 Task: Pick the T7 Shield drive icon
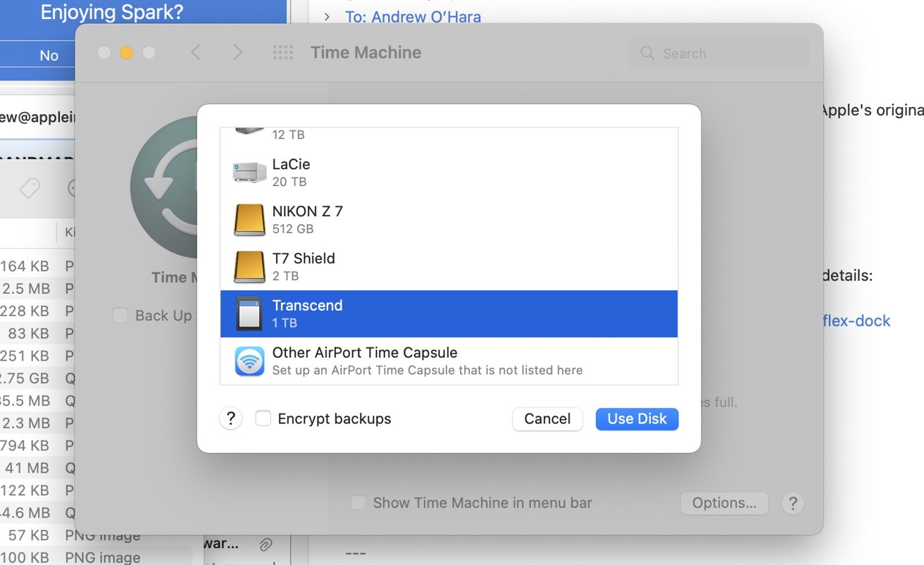coord(249,266)
